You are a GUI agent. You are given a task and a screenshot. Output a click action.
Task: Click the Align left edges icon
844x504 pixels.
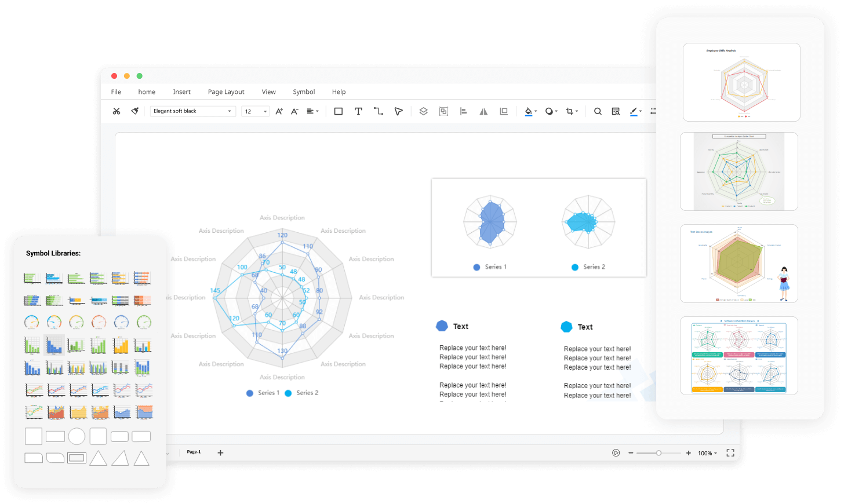pos(463,111)
